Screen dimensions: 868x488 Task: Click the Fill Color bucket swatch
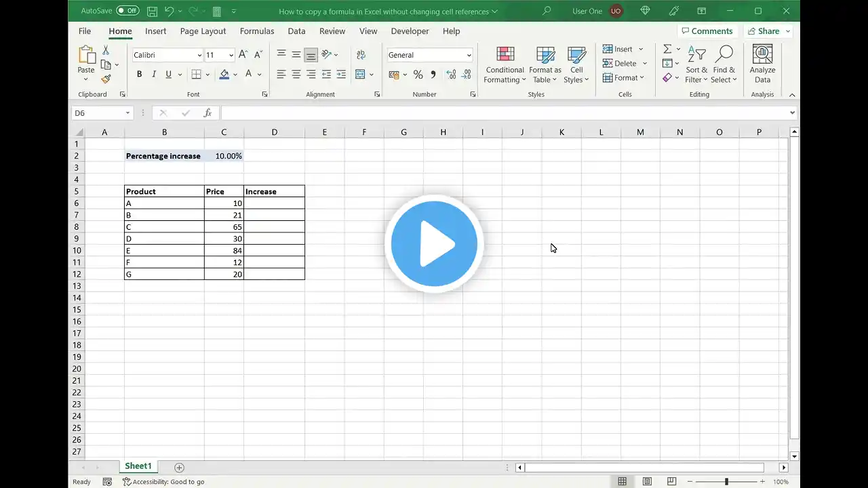[224, 75]
